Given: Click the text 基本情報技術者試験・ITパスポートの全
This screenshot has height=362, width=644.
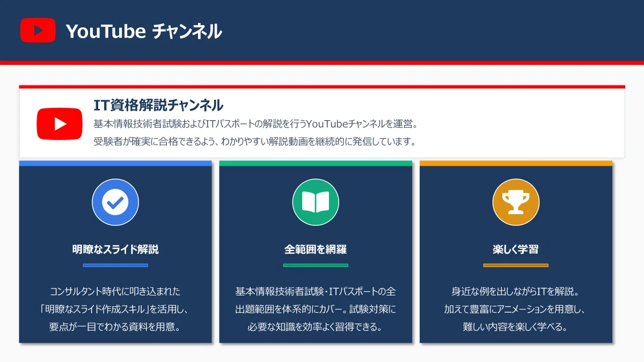Looking at the screenshot, I should coord(316,292).
